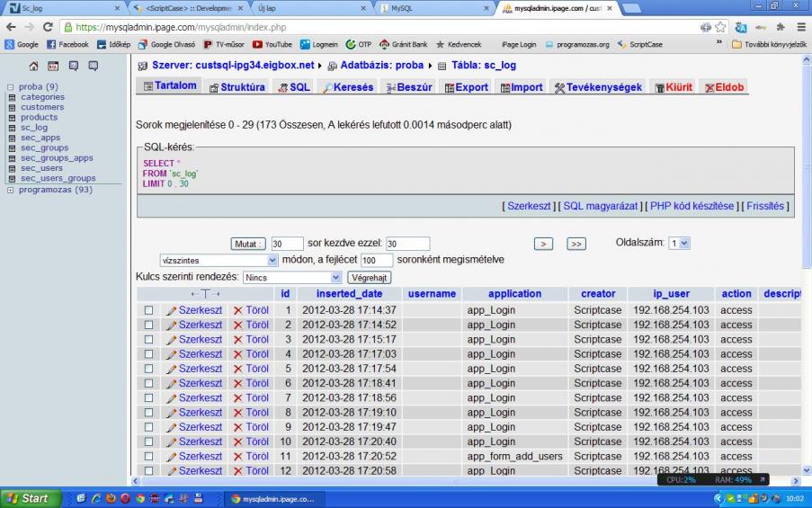Click edit pencil icon for row id 10
Image resolution: width=812 pixels, height=508 pixels.
(x=172, y=442)
